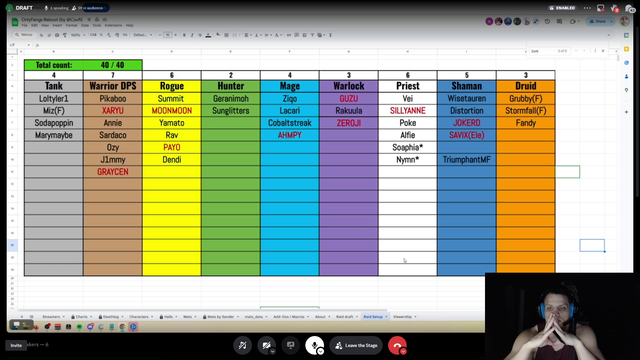Screen dimensions: 640x360
Task: Open Contacts side panel icon
Action: click(x=627, y=76)
